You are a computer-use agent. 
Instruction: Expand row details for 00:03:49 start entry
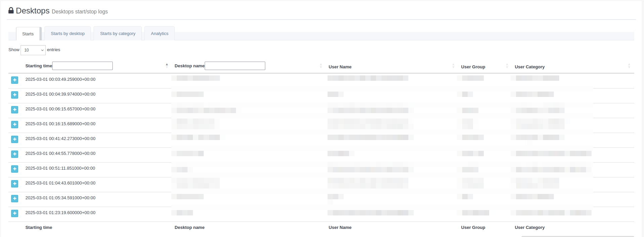[14, 80]
